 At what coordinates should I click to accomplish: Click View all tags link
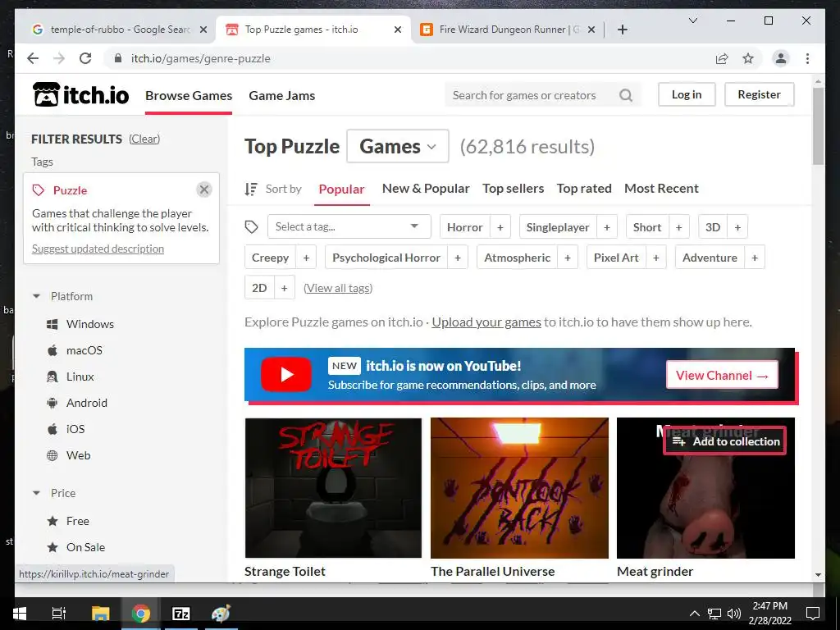coord(338,288)
